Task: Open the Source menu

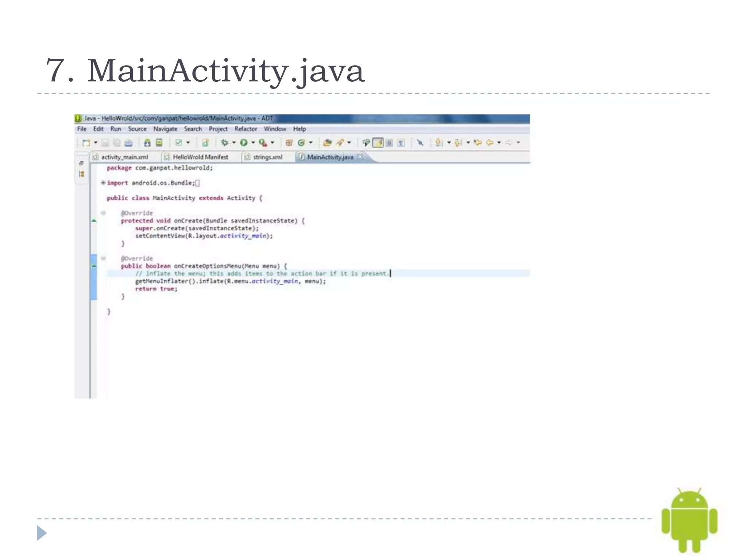Action: (x=137, y=129)
